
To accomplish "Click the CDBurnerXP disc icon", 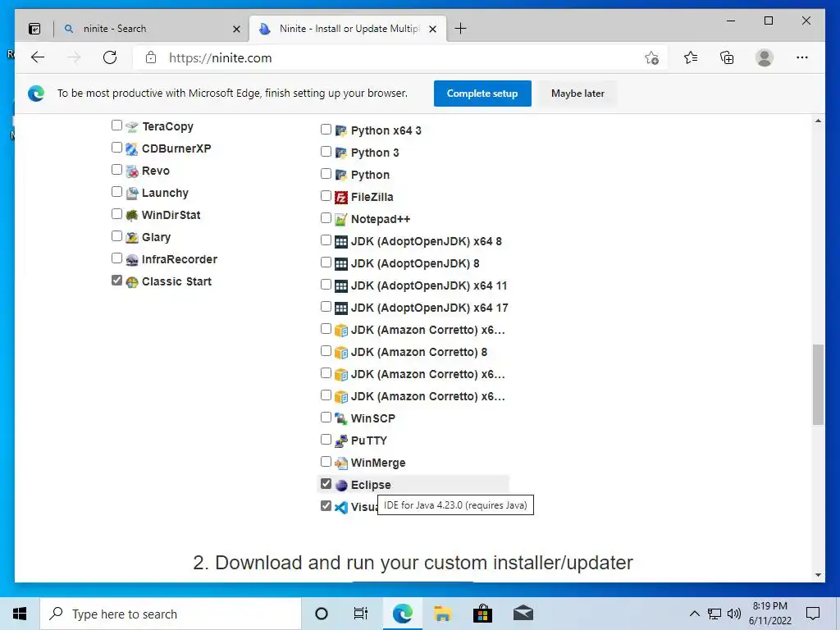I will pyautogui.click(x=132, y=149).
